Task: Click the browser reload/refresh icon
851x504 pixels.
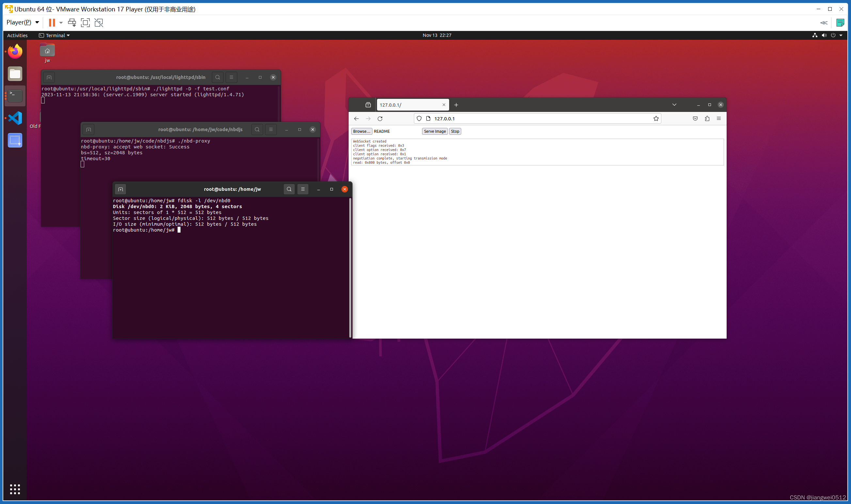Action: tap(379, 118)
